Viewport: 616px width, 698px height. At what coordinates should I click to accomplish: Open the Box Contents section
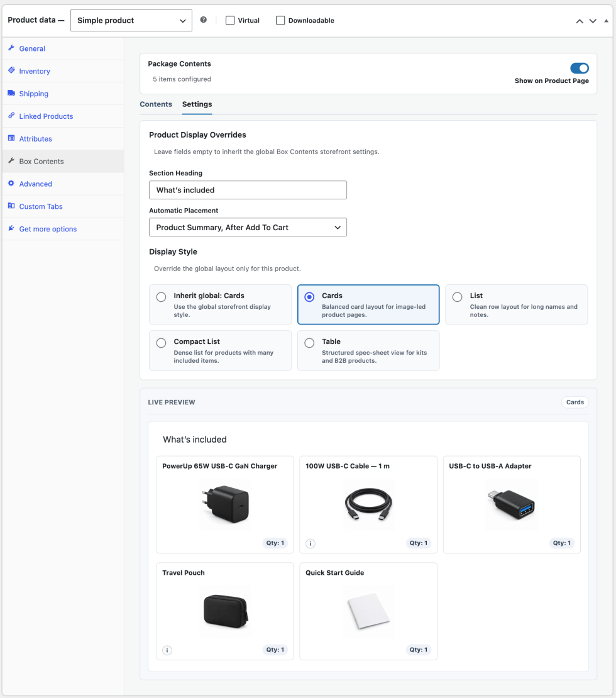(63, 161)
